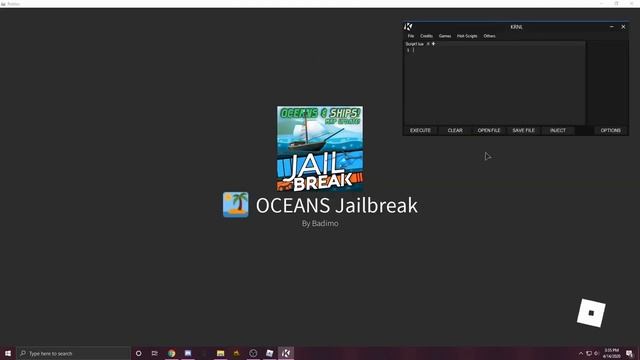The height and width of the screenshot is (360, 640).
Task: Click the volume icon in system tray
Action: [596, 353]
